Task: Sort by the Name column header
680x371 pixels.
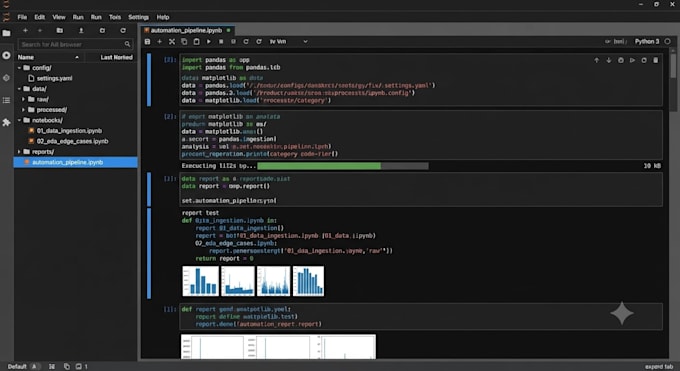Action: (x=26, y=57)
